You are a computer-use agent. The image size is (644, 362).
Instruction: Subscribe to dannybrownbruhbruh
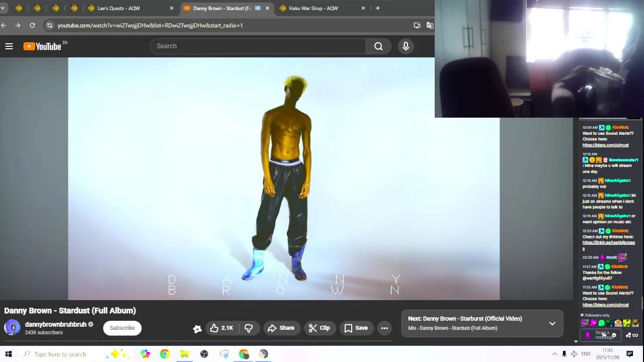[122, 328]
